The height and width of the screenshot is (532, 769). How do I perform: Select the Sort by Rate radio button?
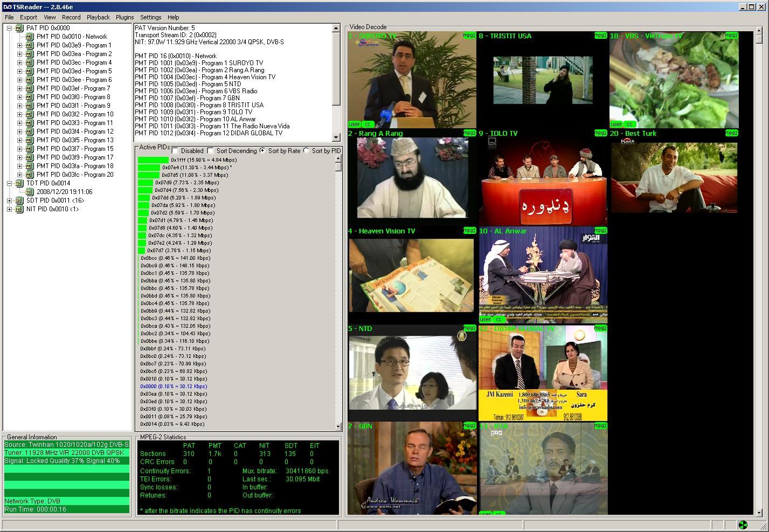(262, 151)
